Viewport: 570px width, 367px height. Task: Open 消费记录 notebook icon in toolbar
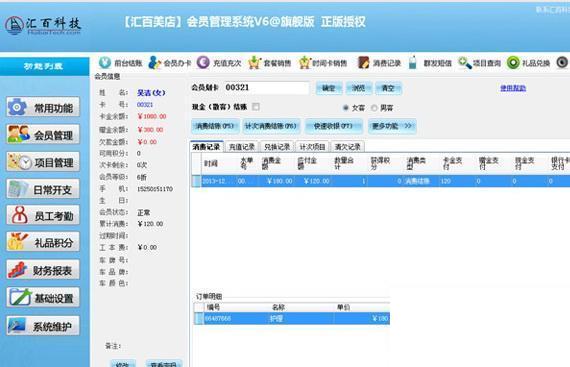coord(363,62)
